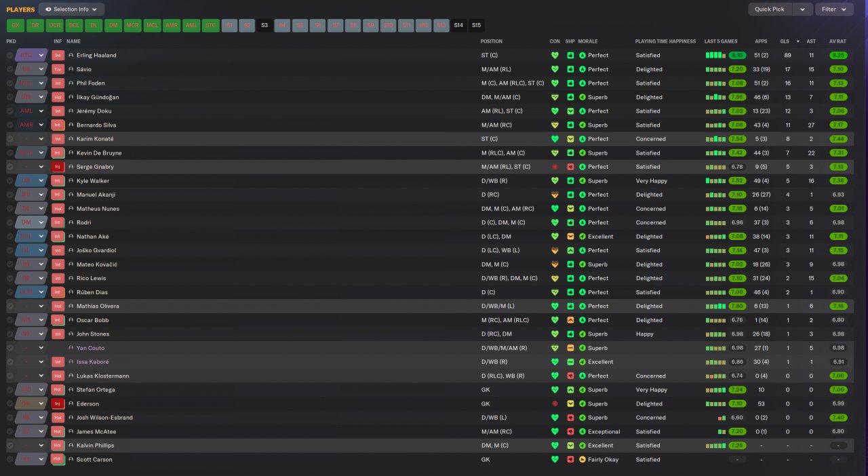
Task: Click Karim Konaté's yellow sharpness icon
Action: (x=570, y=139)
